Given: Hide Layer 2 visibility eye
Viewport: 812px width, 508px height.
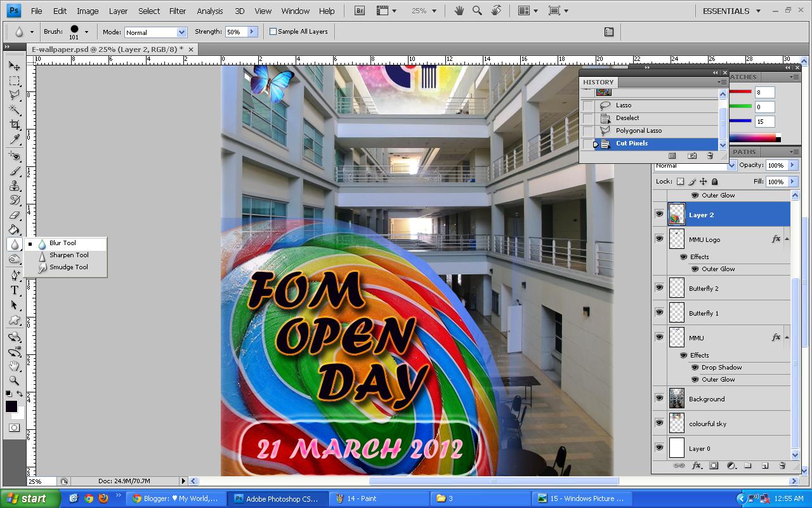Looking at the screenshot, I should pyautogui.click(x=659, y=215).
